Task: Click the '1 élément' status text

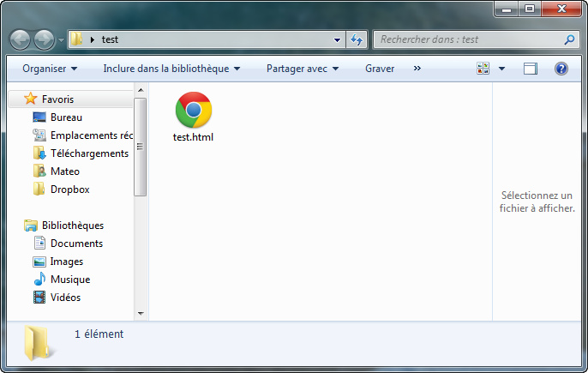Action: 99,334
